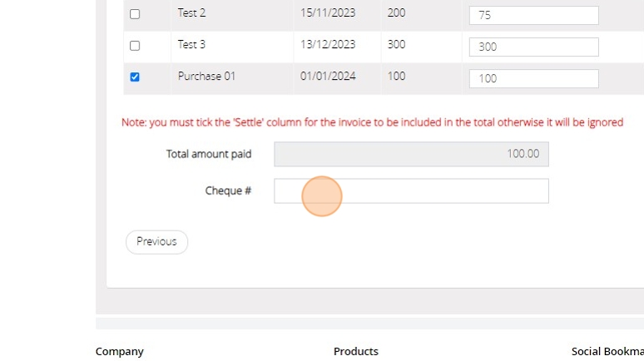
Task: Focus the Test 3 payment amount input
Action: click(x=533, y=47)
